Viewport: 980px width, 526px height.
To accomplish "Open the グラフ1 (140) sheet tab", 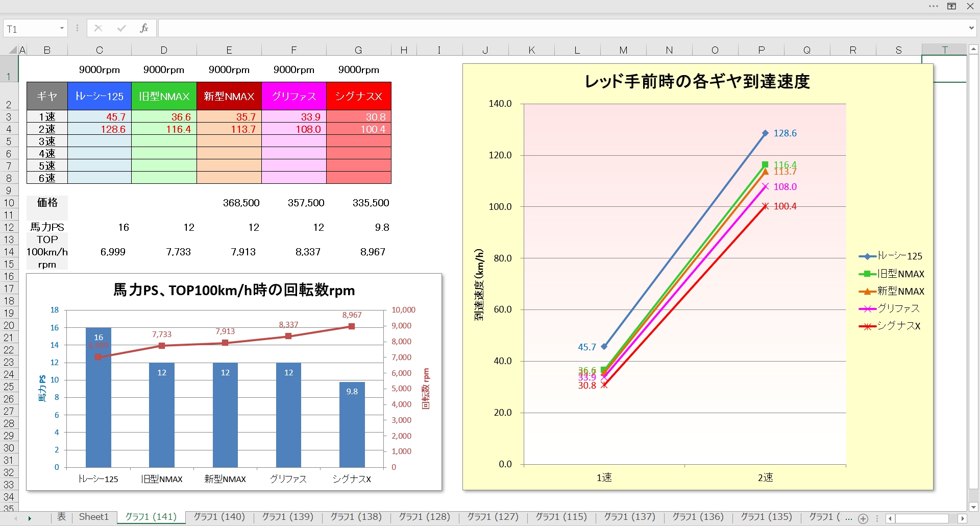I will click(219, 517).
